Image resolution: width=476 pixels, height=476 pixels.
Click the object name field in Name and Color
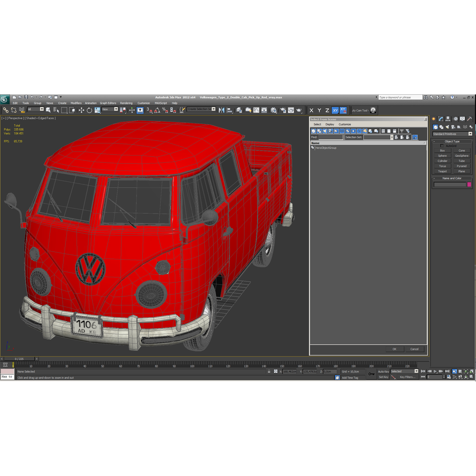tap(450, 184)
